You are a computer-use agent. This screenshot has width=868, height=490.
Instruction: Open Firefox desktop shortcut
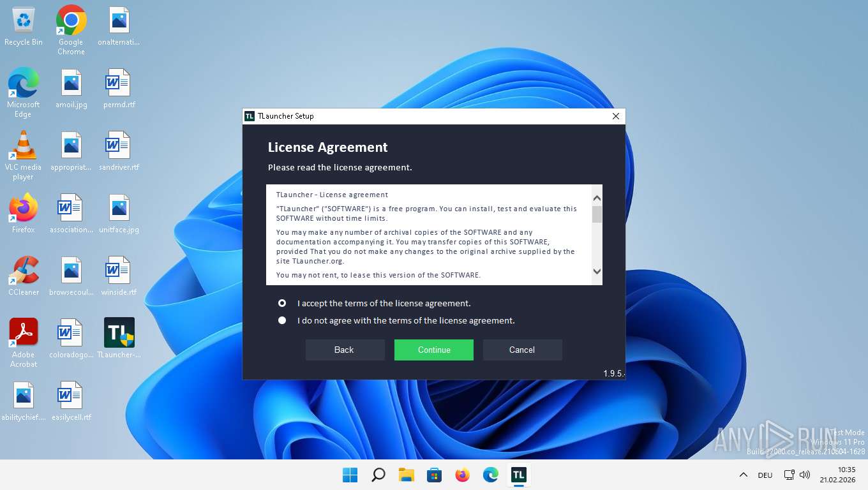(x=24, y=214)
